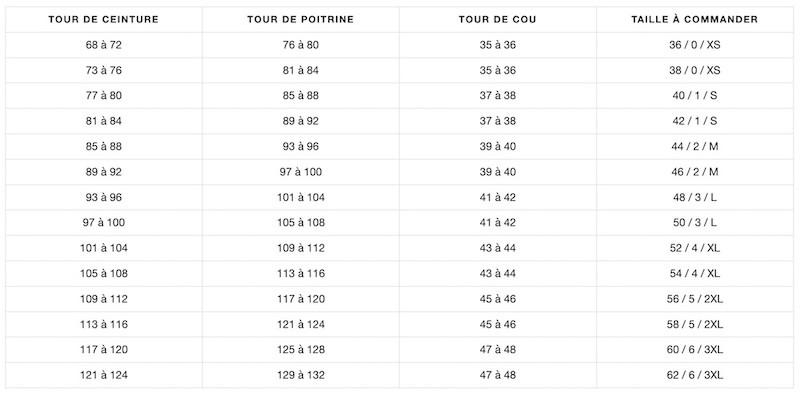Click the chest cell 129 à 132

tap(301, 375)
